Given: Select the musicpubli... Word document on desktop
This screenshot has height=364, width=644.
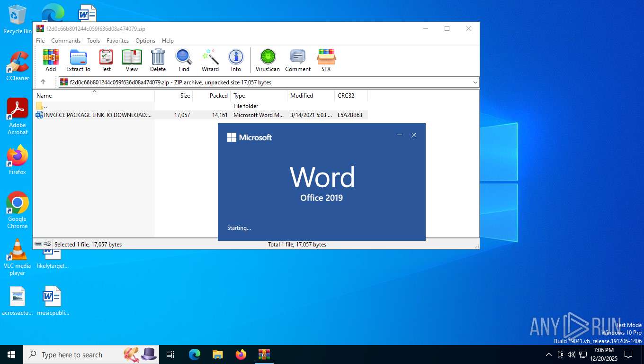Looking at the screenshot, I should coord(53,301).
